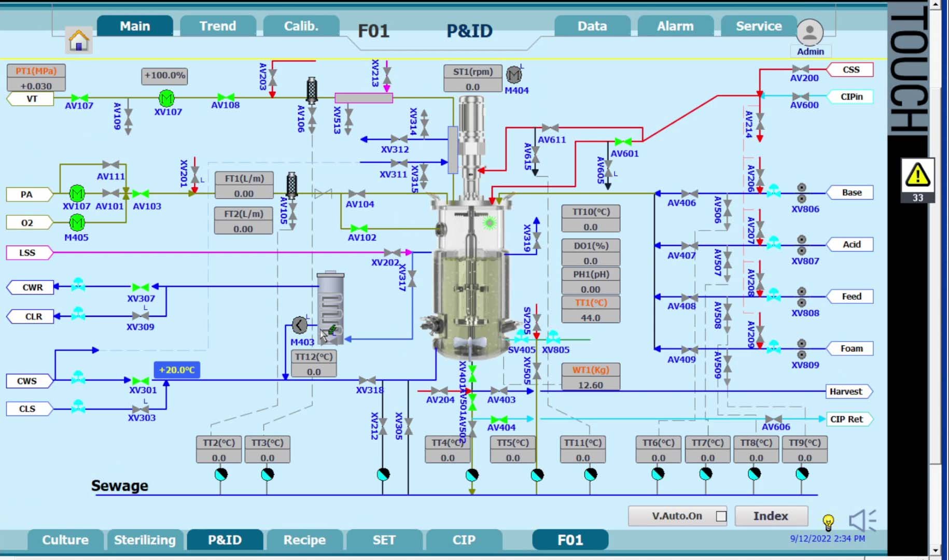Open the Sterilizing tab at the bottom
The height and width of the screenshot is (560, 949).
[x=145, y=540]
